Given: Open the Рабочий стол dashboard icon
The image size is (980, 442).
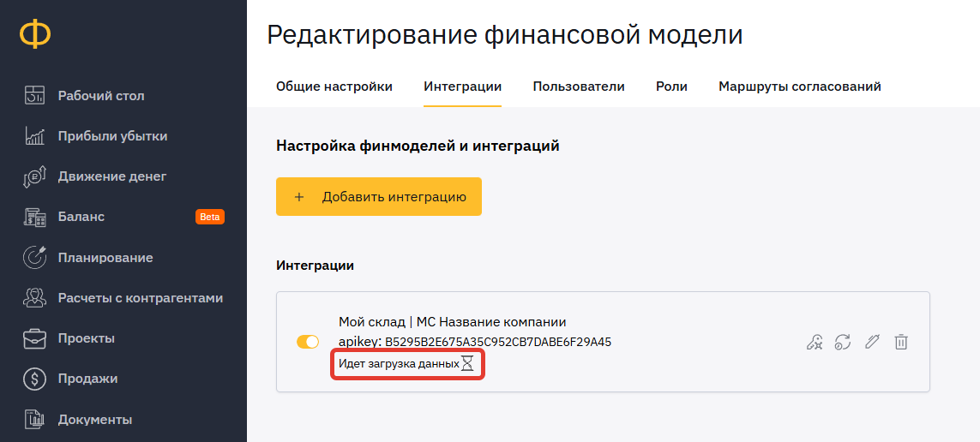Looking at the screenshot, I should pyautogui.click(x=34, y=96).
